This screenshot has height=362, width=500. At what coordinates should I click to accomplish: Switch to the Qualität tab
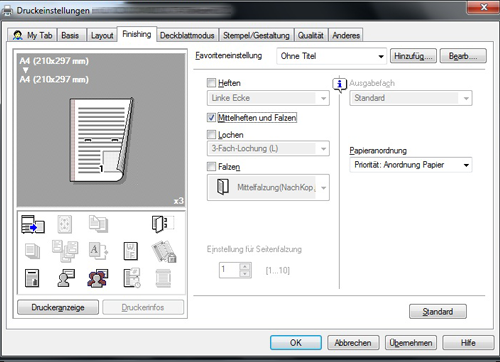point(311,35)
